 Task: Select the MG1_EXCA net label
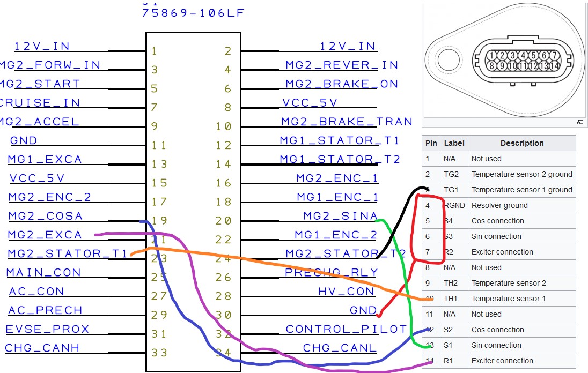(45, 159)
